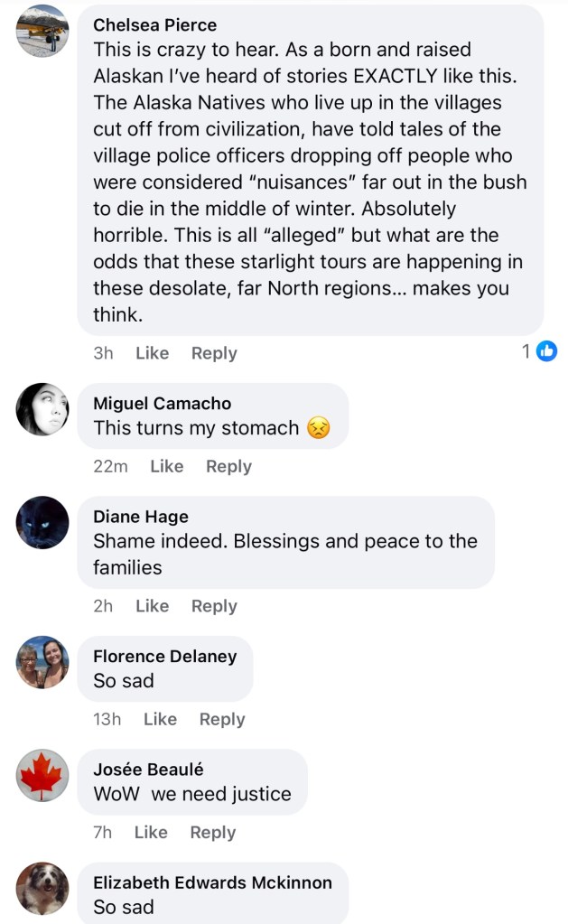Like Florence Delaney's comment
The width and height of the screenshot is (568, 924).
(160, 719)
